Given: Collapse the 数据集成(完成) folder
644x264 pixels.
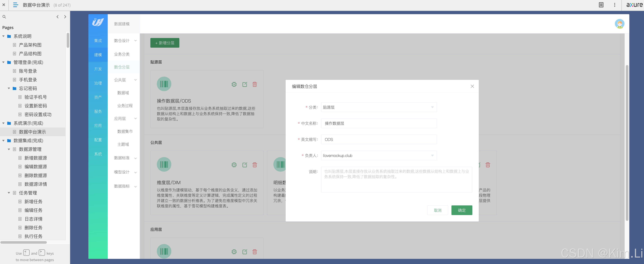Looking at the screenshot, I should pos(4,141).
